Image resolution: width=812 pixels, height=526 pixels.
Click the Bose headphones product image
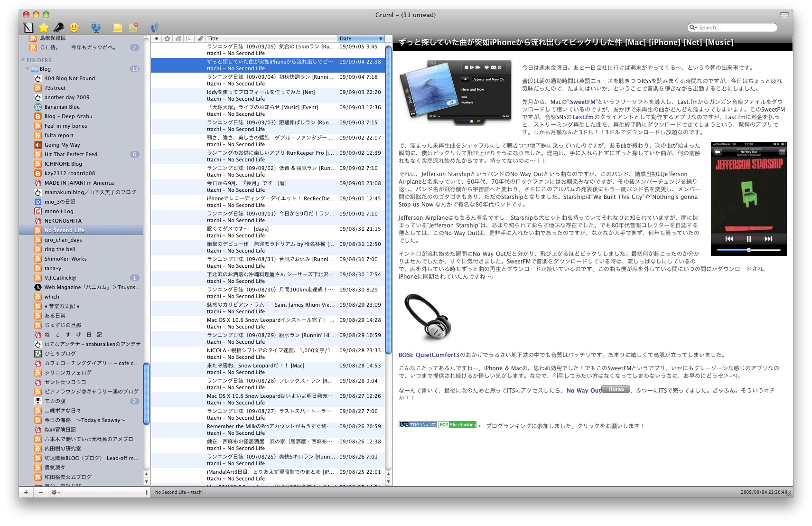click(428, 317)
